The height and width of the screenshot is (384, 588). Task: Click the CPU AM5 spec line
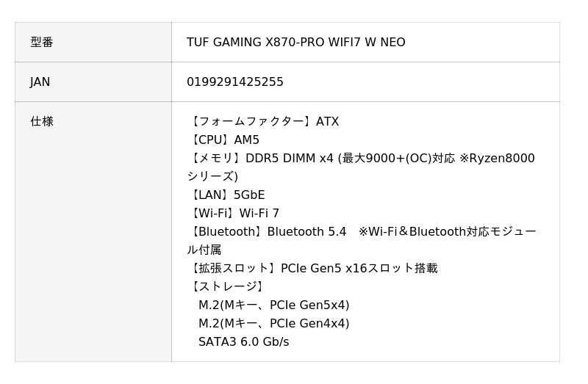[223, 140]
